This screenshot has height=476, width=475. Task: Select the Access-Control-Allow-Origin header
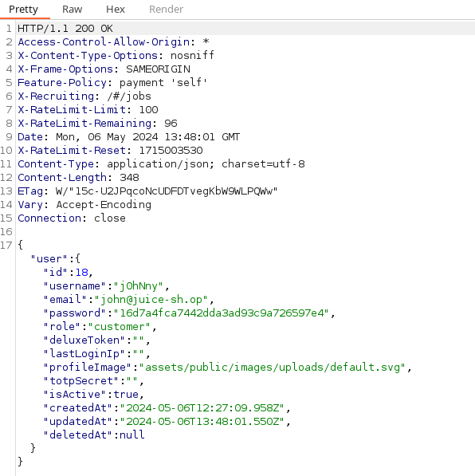pyautogui.click(x=104, y=42)
